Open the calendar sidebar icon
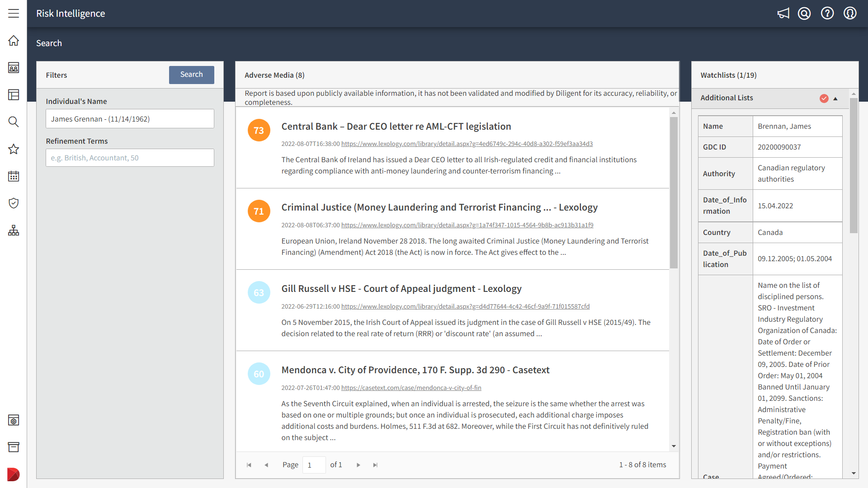 click(14, 176)
